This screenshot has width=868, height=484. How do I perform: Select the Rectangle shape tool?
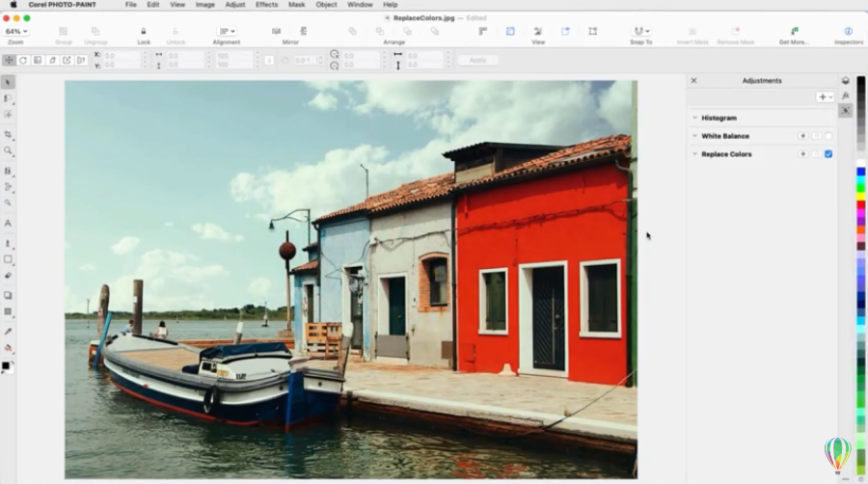pyautogui.click(x=8, y=258)
